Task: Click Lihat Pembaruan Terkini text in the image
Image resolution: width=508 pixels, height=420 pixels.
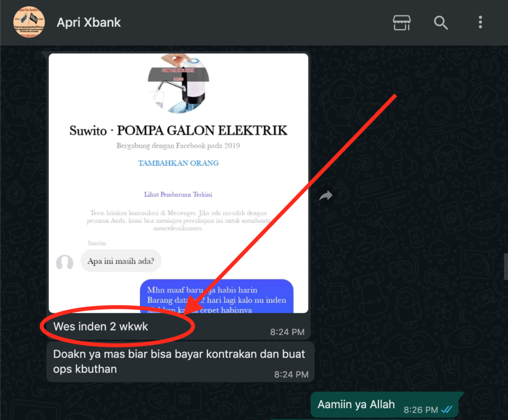Action: pyautogui.click(x=178, y=195)
